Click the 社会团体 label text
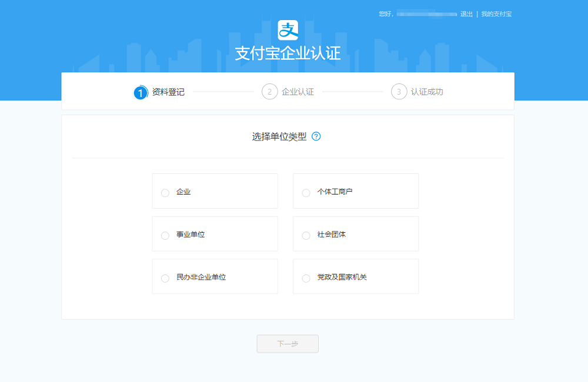This screenshot has height=382, width=588. click(332, 234)
